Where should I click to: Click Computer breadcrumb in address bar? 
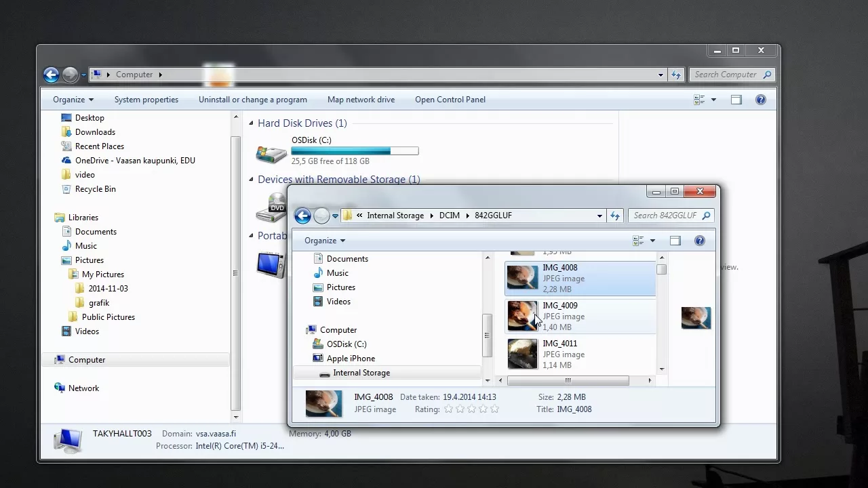click(x=134, y=75)
